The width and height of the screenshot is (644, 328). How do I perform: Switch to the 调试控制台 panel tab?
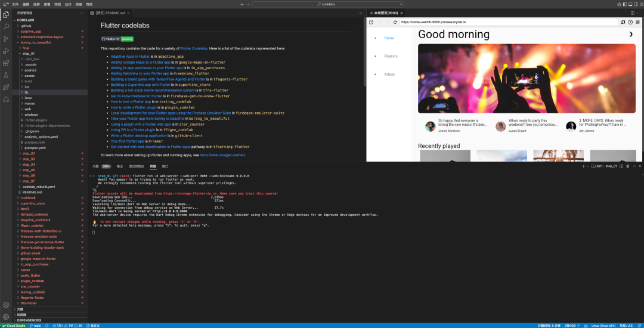(x=137, y=166)
